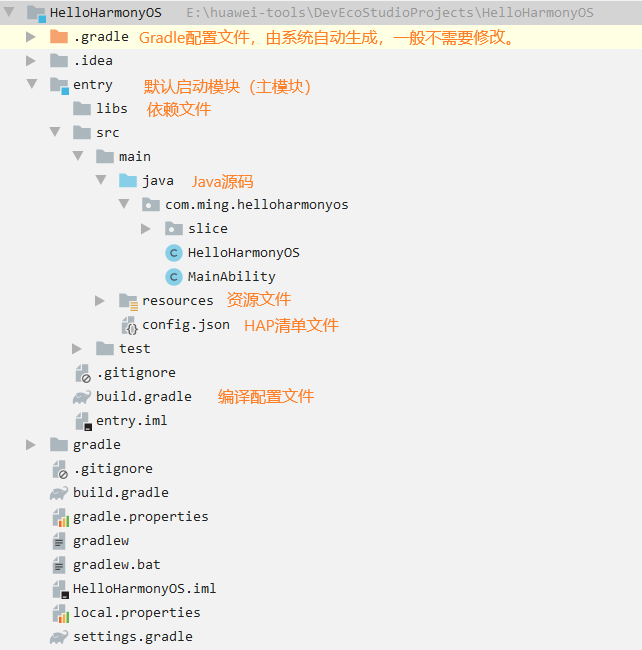Screen dimensions: 642x650
Task: Expand the test folder arrow
Action: [x=76, y=349]
